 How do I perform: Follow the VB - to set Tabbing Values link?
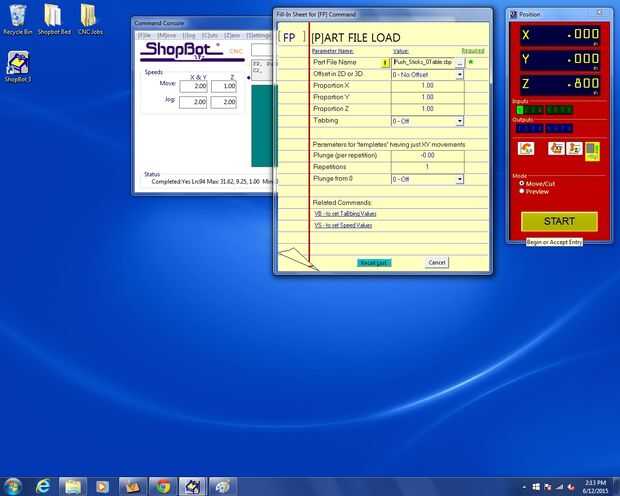pos(345,214)
